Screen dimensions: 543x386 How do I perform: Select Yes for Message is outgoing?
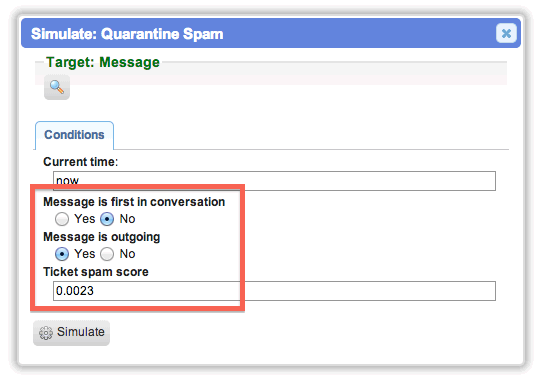click(x=62, y=254)
